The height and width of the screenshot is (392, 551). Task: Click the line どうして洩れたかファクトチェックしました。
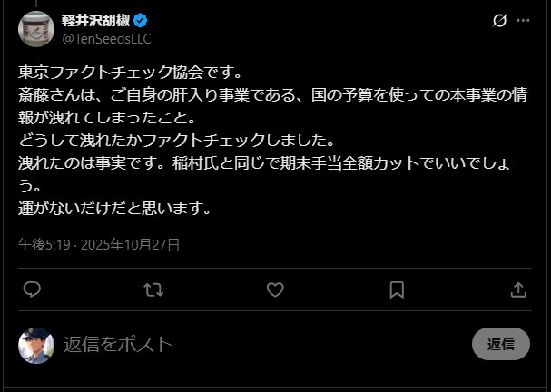177,140
